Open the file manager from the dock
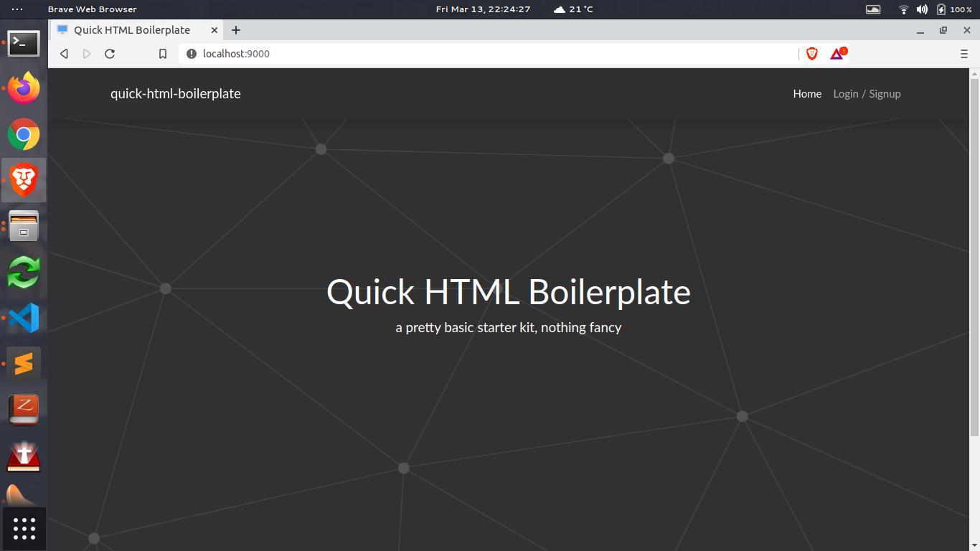Image resolution: width=980 pixels, height=551 pixels. (24, 226)
